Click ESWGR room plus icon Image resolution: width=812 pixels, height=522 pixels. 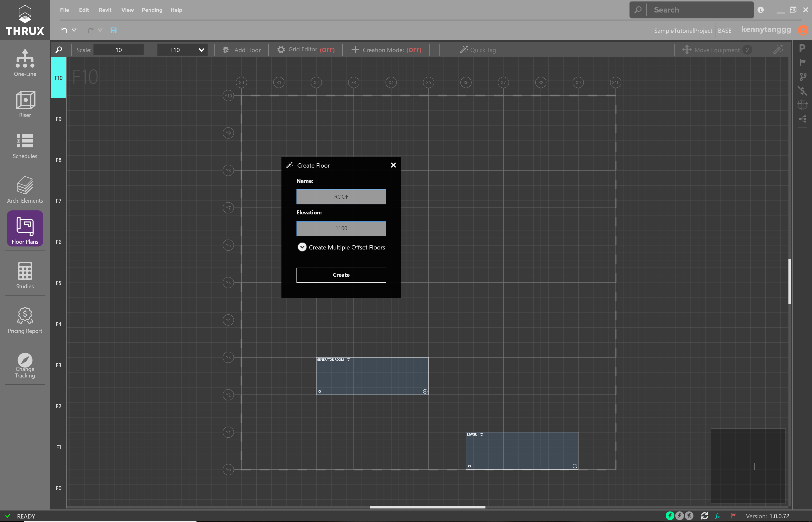click(x=575, y=466)
